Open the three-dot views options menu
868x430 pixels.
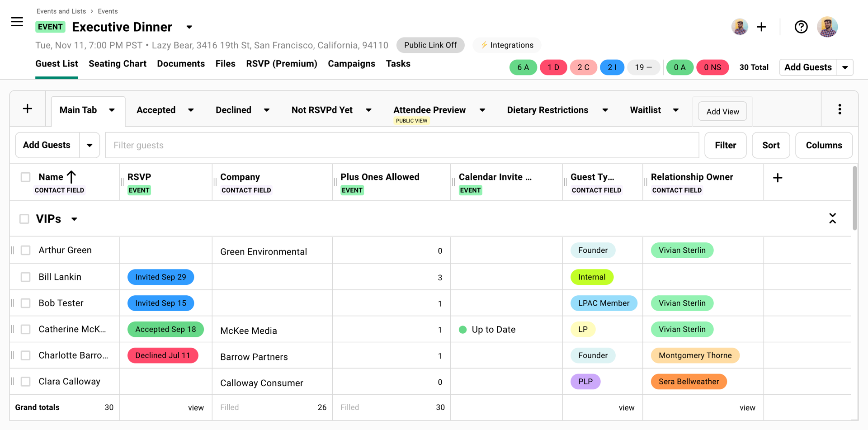click(840, 109)
